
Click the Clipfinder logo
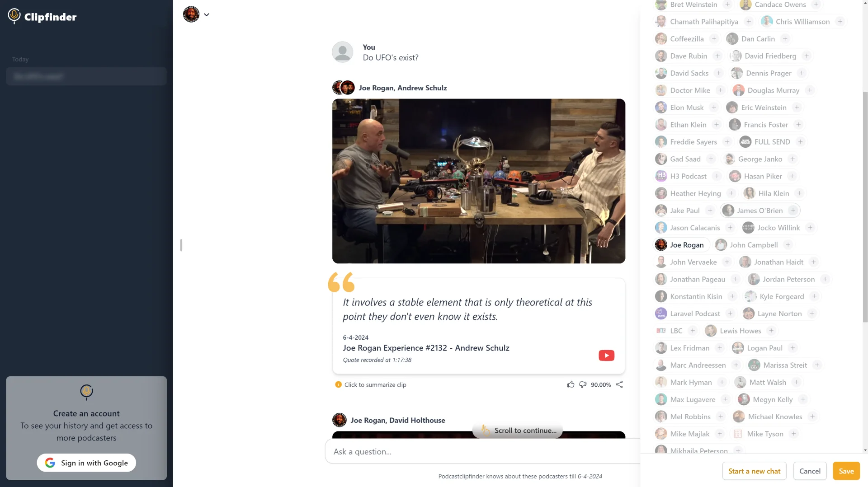[x=42, y=17]
